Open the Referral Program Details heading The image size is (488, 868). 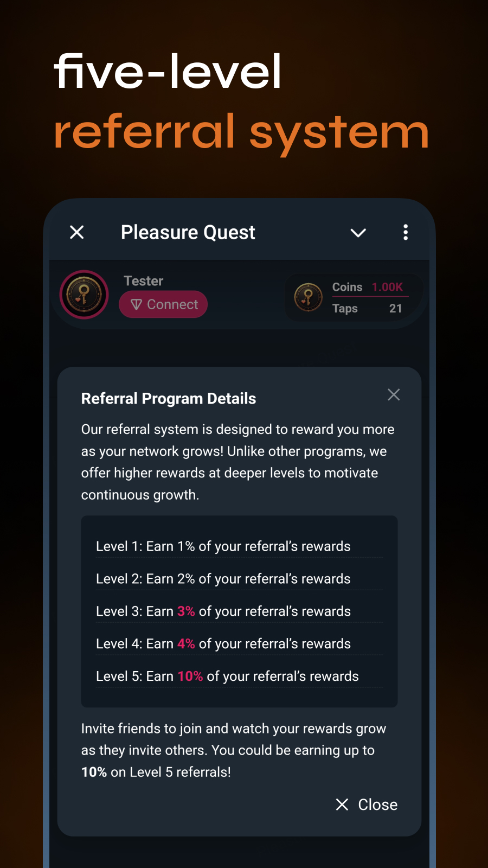point(168,398)
